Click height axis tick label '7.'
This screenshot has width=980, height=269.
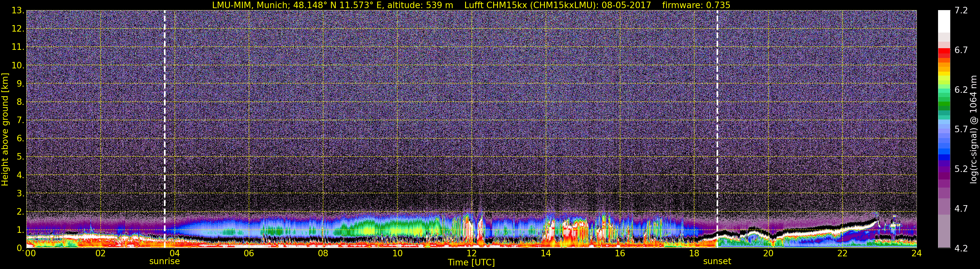[x=20, y=120]
